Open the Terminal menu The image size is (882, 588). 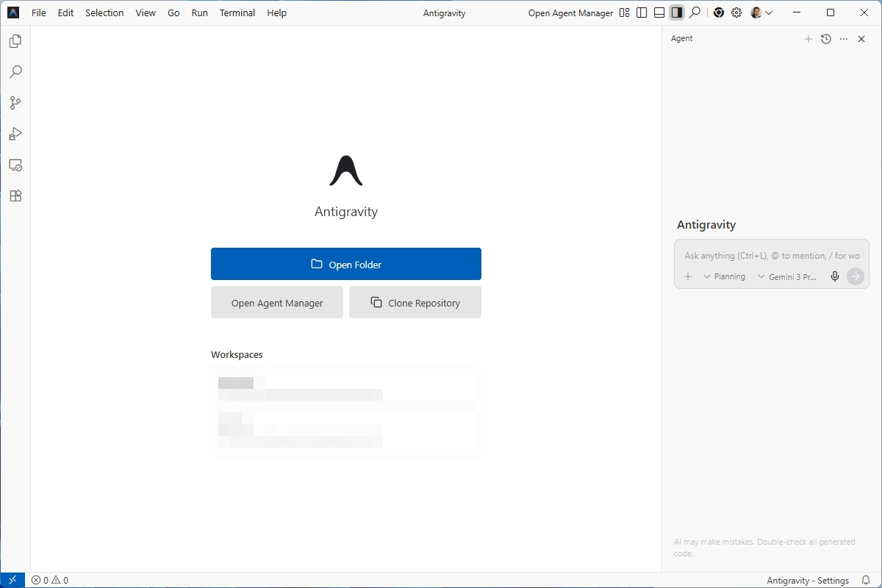tap(237, 12)
